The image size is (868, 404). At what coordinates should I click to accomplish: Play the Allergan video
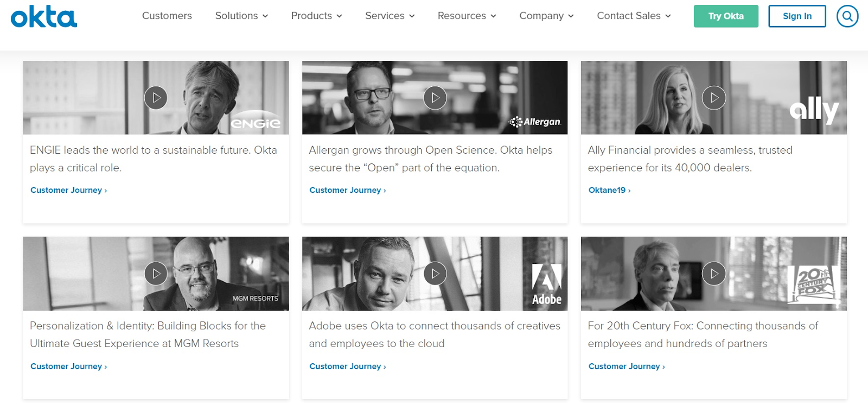[x=435, y=98]
